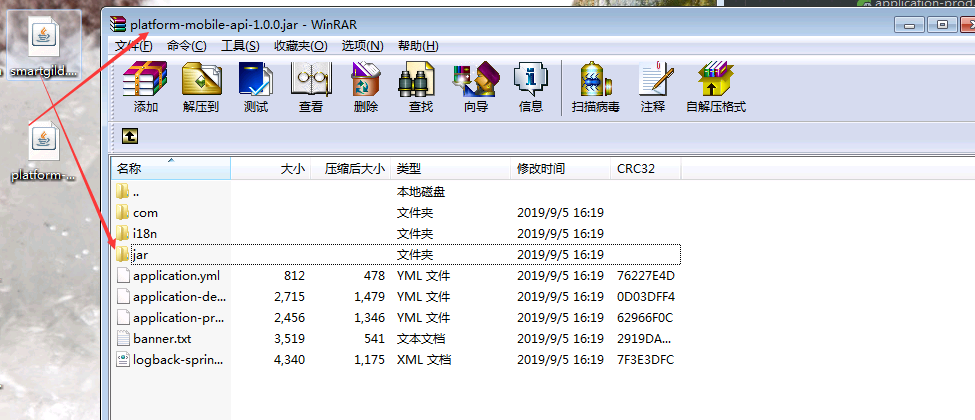Click the 解压到 (Extract to) toolbar icon
Viewport: 975px width, 420px height.
201,80
